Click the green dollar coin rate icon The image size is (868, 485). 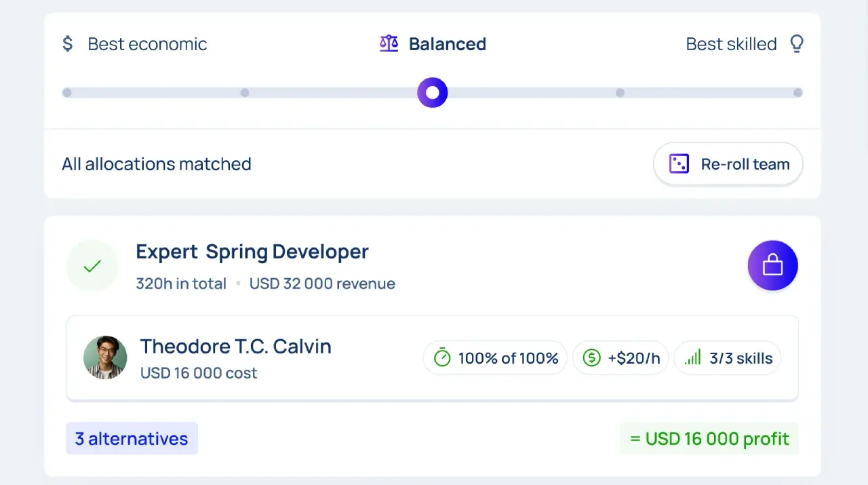point(591,357)
